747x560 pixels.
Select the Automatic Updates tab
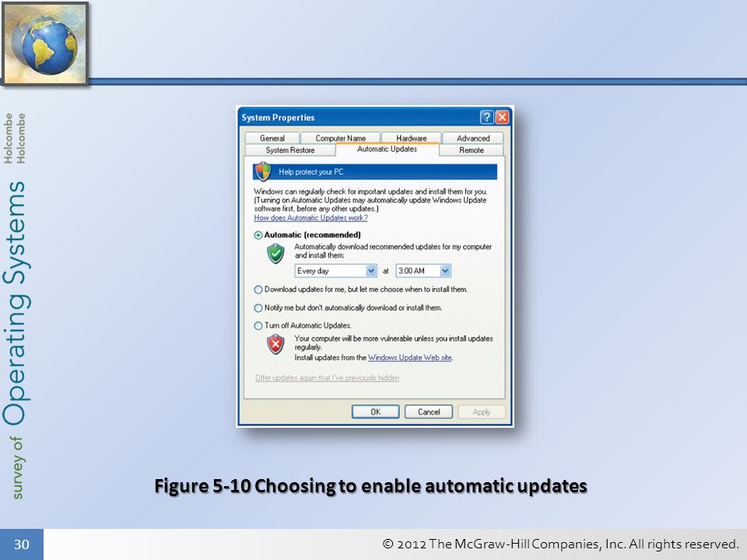[387, 149]
